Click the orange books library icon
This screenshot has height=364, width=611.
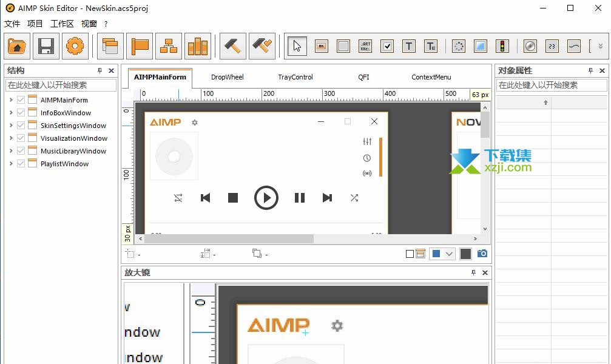click(198, 46)
